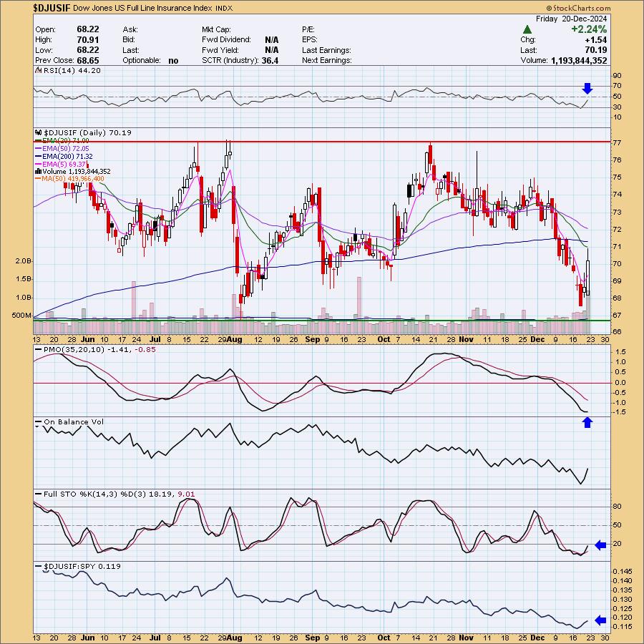Image resolution: width=644 pixels, height=644 pixels.
Task: Click the green support line near 66.7
Action: [x=321, y=321]
